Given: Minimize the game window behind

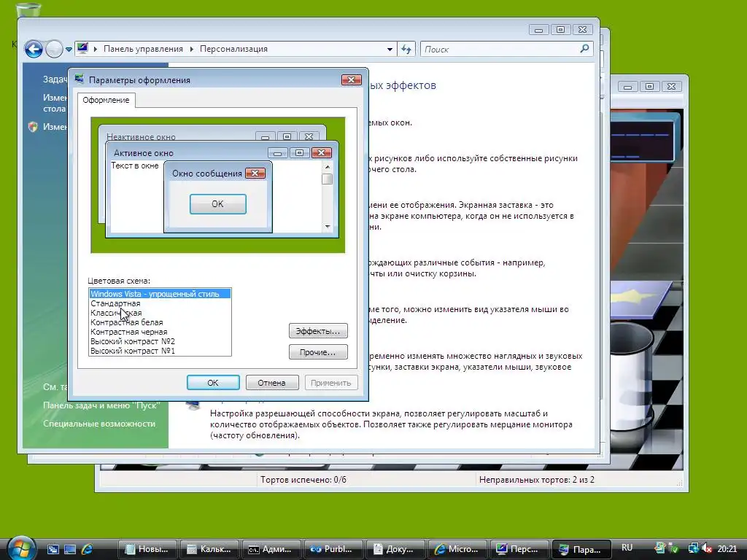Looking at the screenshot, I should coord(627,86).
